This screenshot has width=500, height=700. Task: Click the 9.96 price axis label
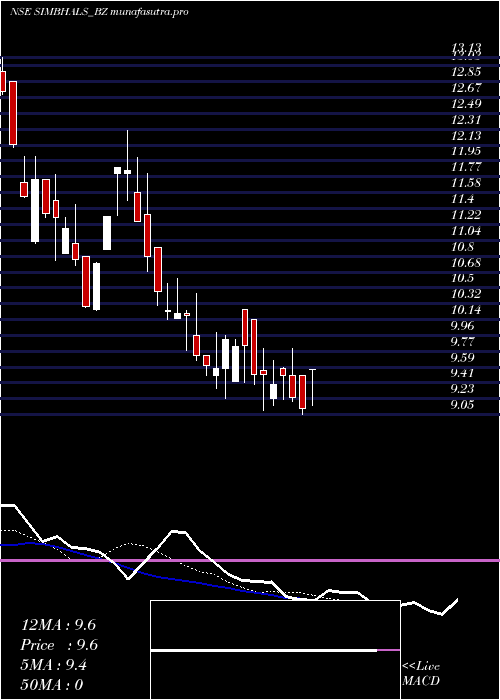tap(462, 325)
